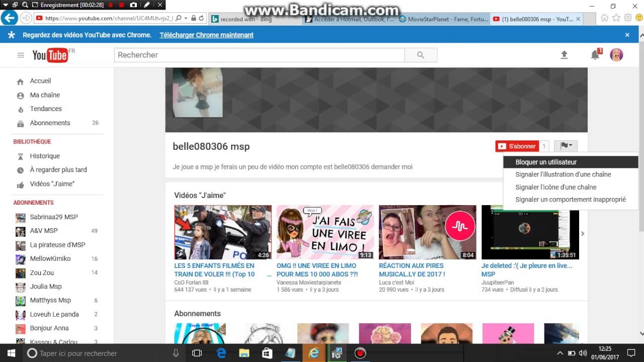Open browser home icon
Image resolution: width=644 pixels, height=362 pixels.
[604, 18]
